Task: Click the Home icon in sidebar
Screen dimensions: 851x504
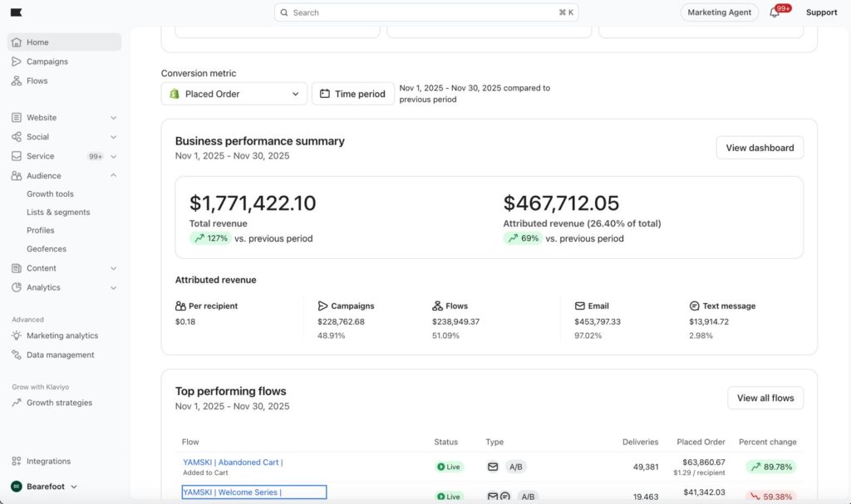Action: [x=17, y=42]
